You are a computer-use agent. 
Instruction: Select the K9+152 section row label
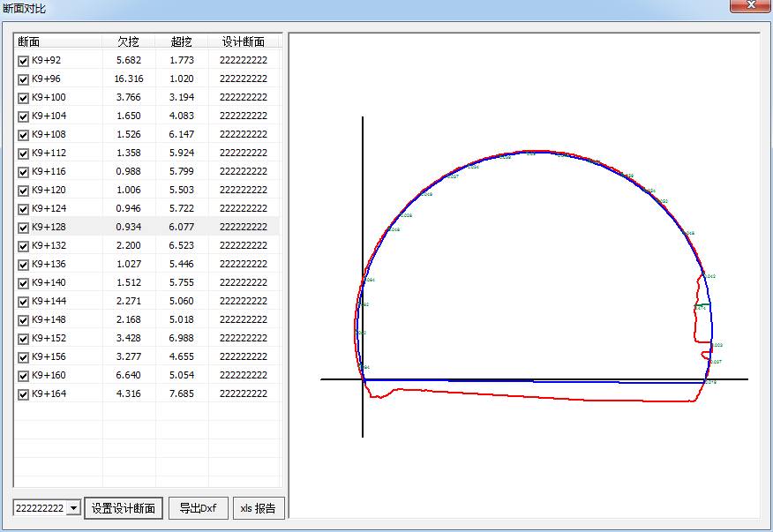click(49, 339)
